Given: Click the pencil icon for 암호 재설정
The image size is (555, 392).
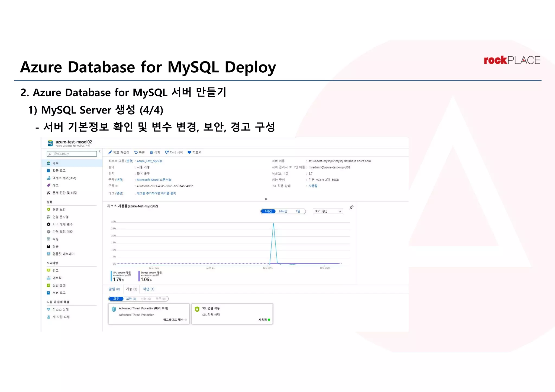Looking at the screenshot, I should [x=110, y=152].
